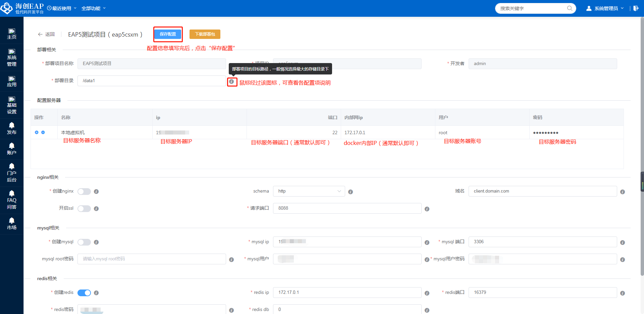The image size is (644, 314).
Task: Click the remove server row minus icon
Action: click(x=43, y=133)
